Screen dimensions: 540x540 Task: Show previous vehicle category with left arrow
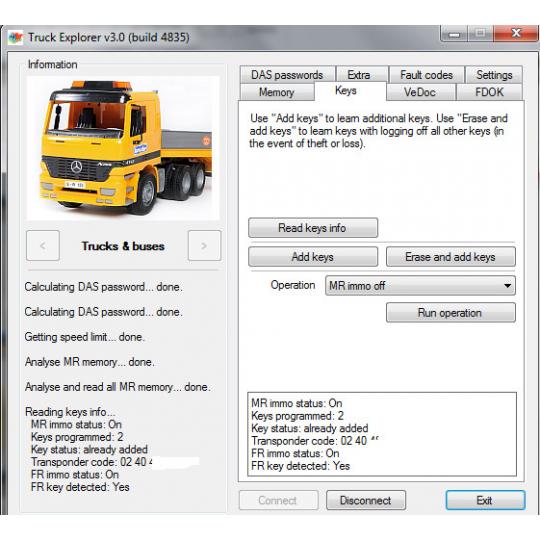click(x=43, y=246)
